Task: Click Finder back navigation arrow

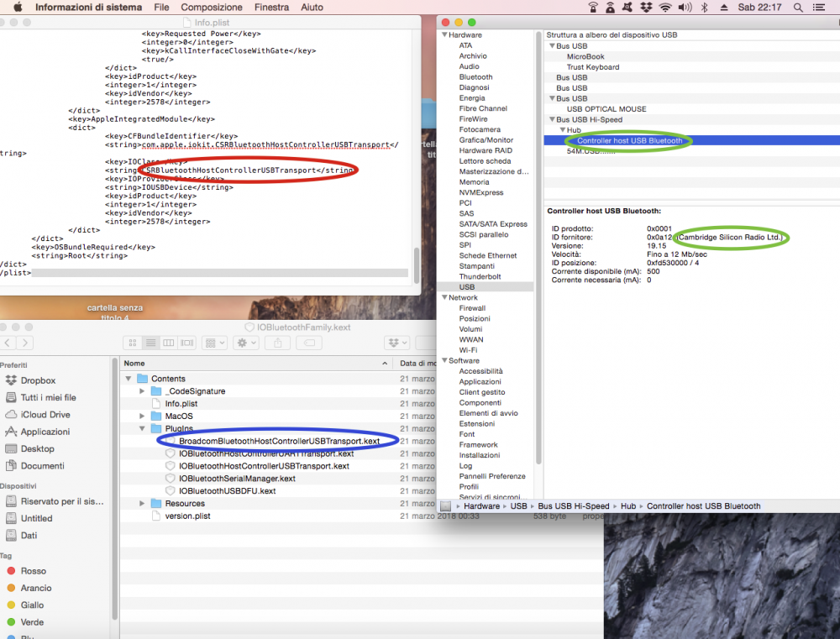Action: coord(7,343)
